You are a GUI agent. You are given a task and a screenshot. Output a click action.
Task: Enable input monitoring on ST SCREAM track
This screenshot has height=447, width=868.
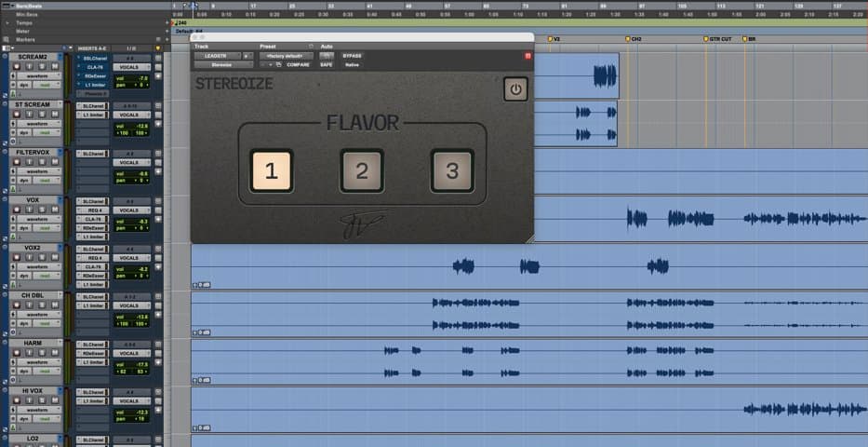pyautogui.click(x=30, y=115)
